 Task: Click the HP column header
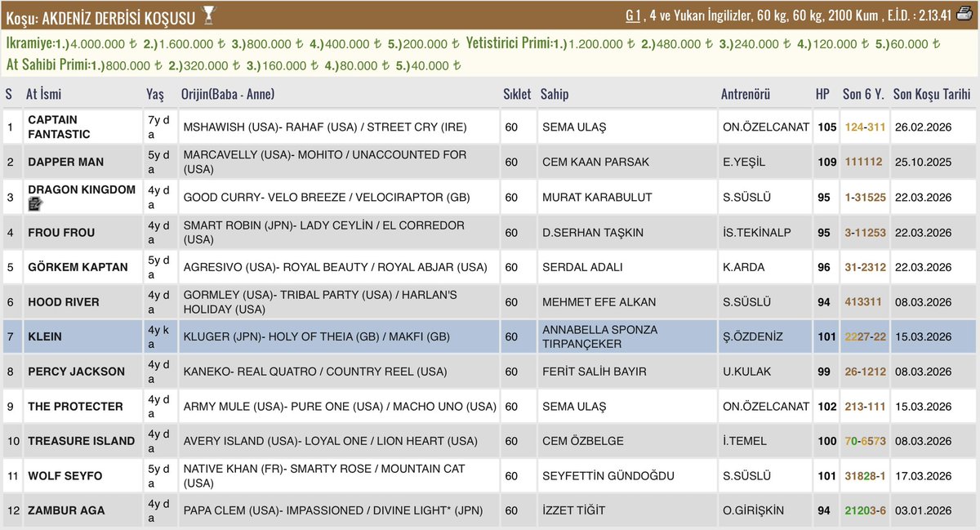tap(822, 94)
